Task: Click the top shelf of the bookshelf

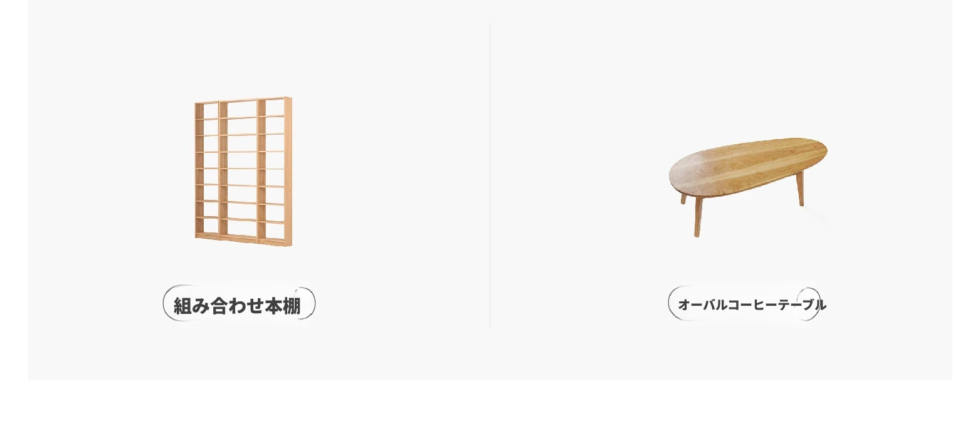Action: (243, 100)
